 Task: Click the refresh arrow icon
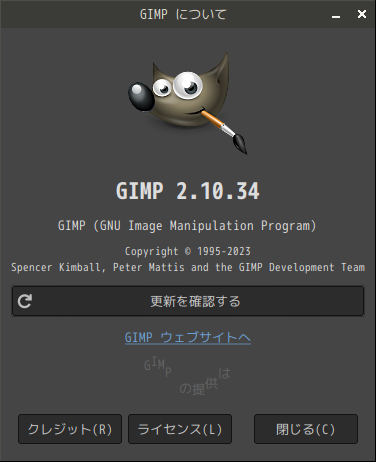pos(25,301)
